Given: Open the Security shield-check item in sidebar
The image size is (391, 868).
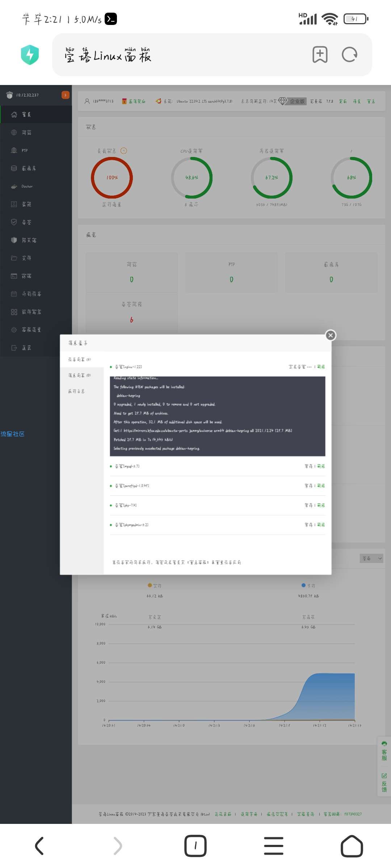Looking at the screenshot, I should click(36, 222).
